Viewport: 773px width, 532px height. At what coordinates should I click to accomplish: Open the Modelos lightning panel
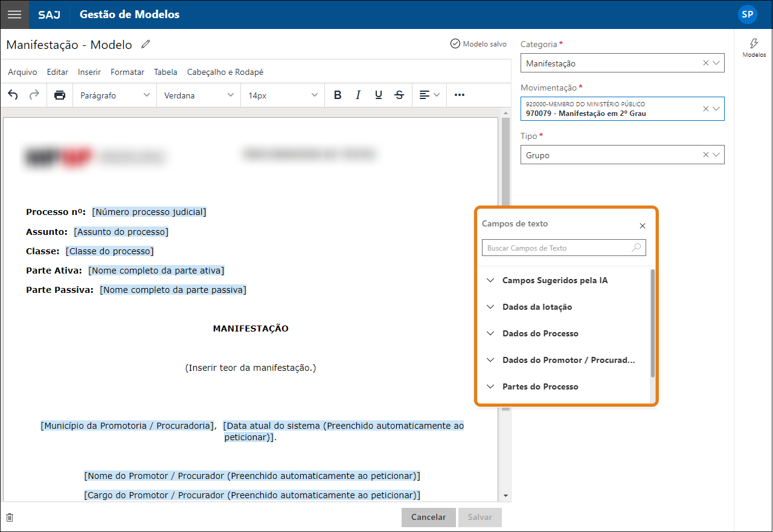click(754, 47)
